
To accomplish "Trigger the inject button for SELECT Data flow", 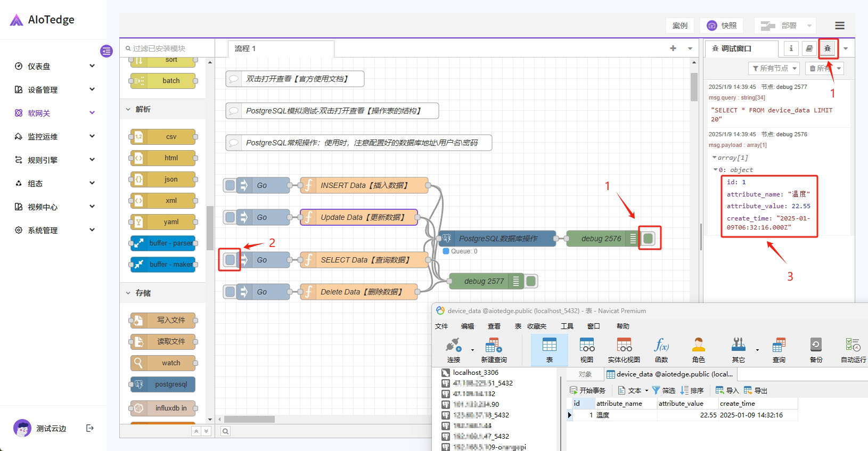I will [x=230, y=260].
